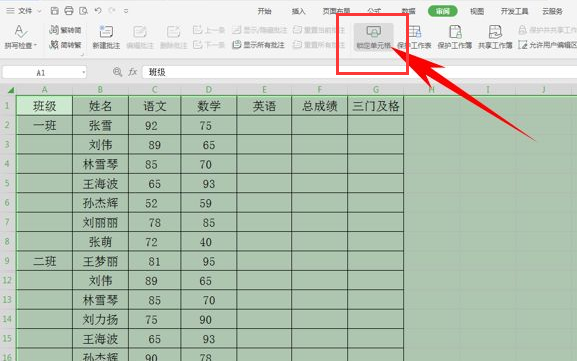
Task: Switch to the 页面布局 tab
Action: 336,11
